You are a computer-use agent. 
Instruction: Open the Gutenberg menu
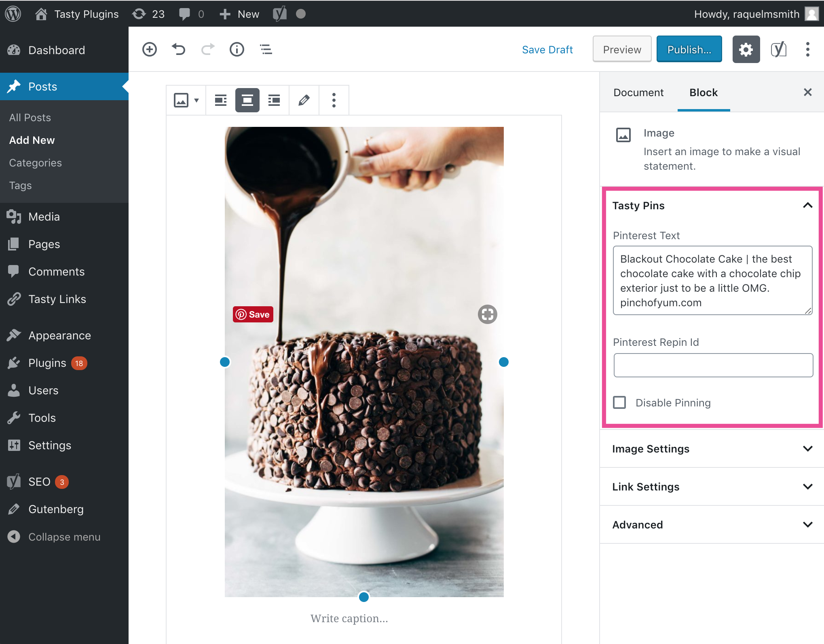pyautogui.click(x=64, y=509)
